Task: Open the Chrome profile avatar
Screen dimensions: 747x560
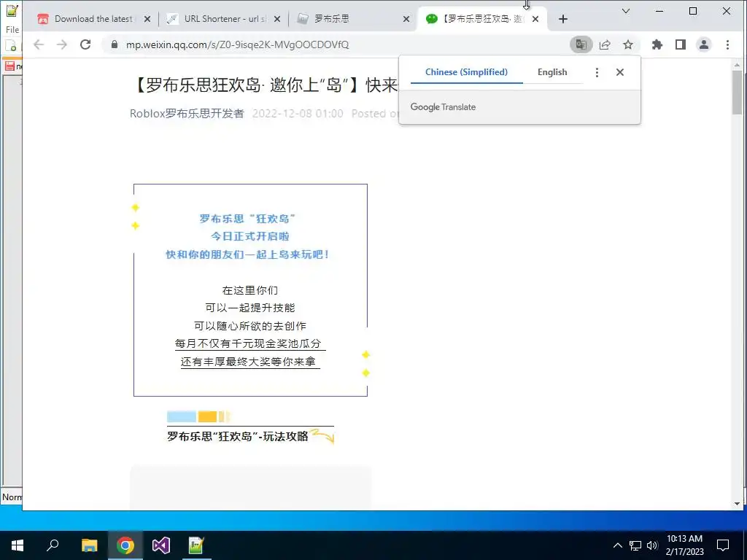Action: click(x=704, y=44)
